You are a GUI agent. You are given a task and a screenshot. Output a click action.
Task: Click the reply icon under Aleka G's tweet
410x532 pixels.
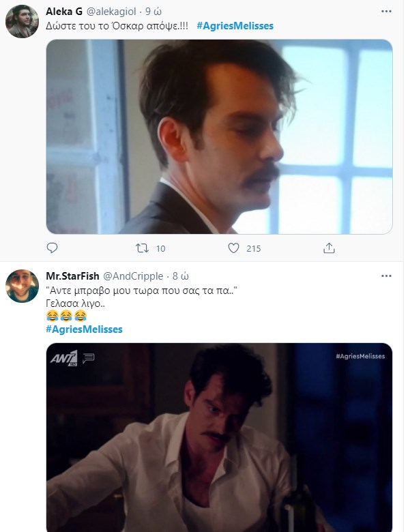(53, 248)
